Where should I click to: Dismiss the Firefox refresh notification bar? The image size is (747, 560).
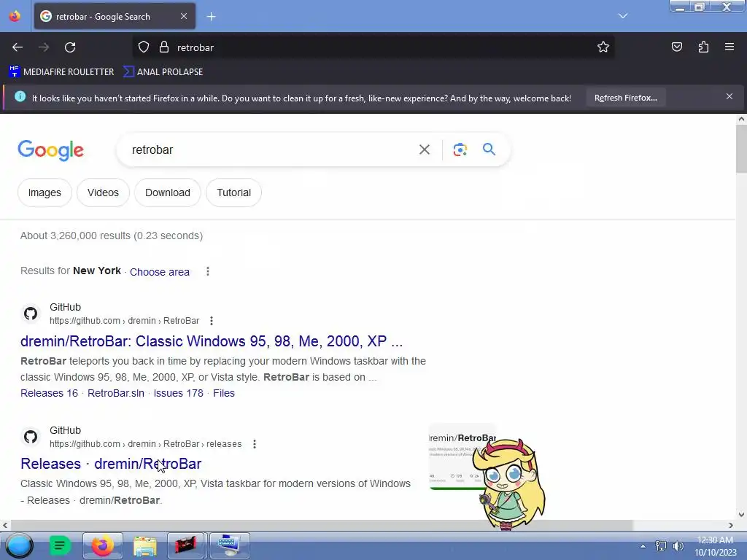click(729, 97)
